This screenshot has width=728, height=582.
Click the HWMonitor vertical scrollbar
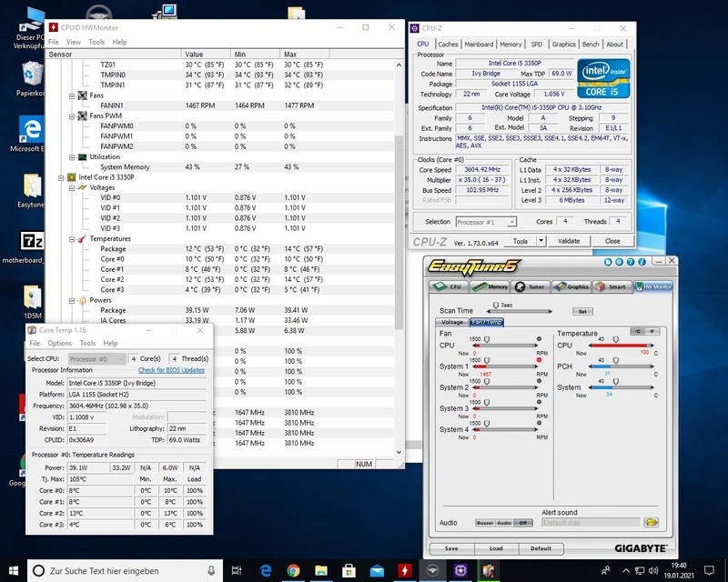pyautogui.click(x=399, y=232)
